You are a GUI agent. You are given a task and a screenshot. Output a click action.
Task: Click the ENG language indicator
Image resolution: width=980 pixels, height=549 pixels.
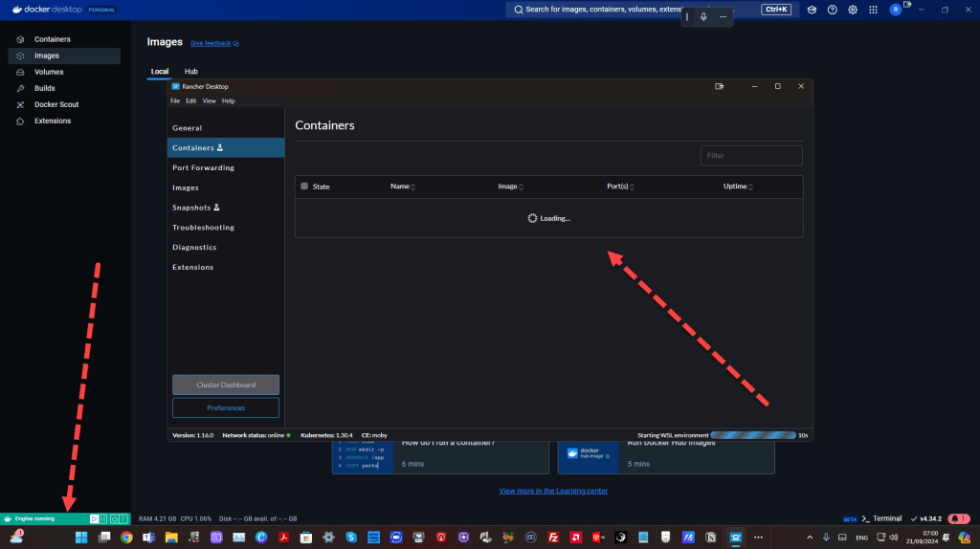(862, 538)
